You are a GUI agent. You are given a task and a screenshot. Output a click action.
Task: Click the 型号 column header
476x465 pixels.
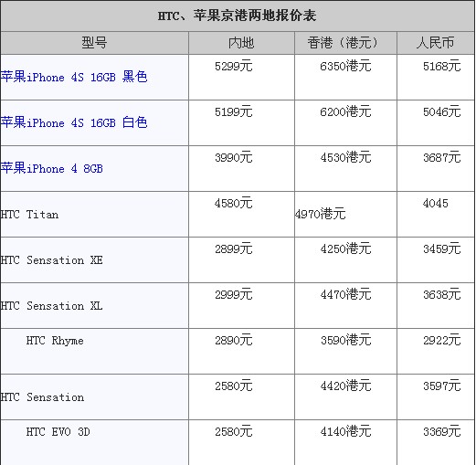(x=94, y=43)
